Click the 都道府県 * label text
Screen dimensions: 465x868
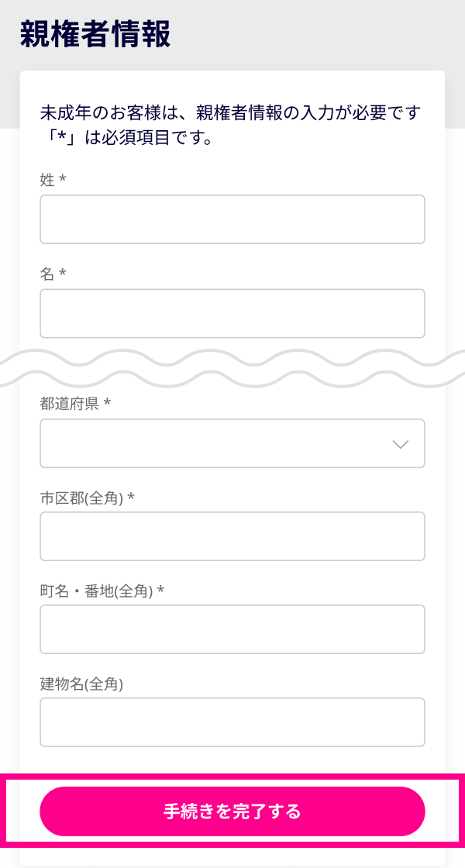[x=75, y=404]
